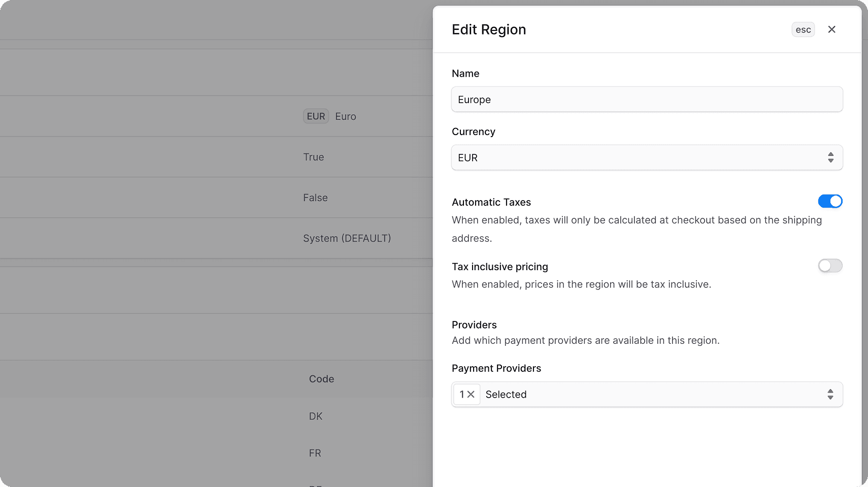This screenshot has width=868, height=487.
Task: Click the Edit Region heading
Action: click(489, 29)
